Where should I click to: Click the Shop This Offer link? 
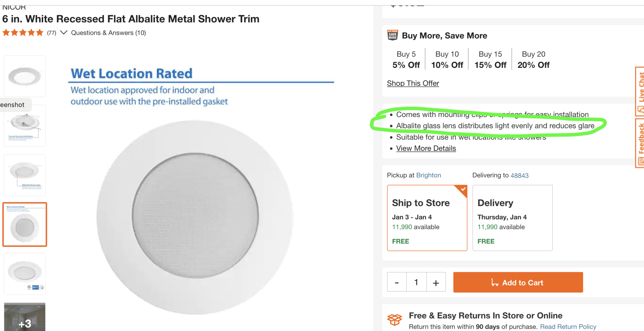[x=413, y=83]
